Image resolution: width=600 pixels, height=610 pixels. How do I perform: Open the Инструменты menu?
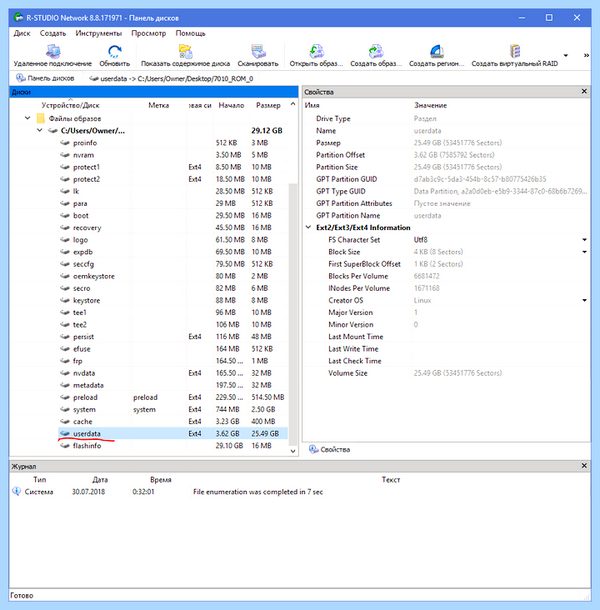[98, 33]
